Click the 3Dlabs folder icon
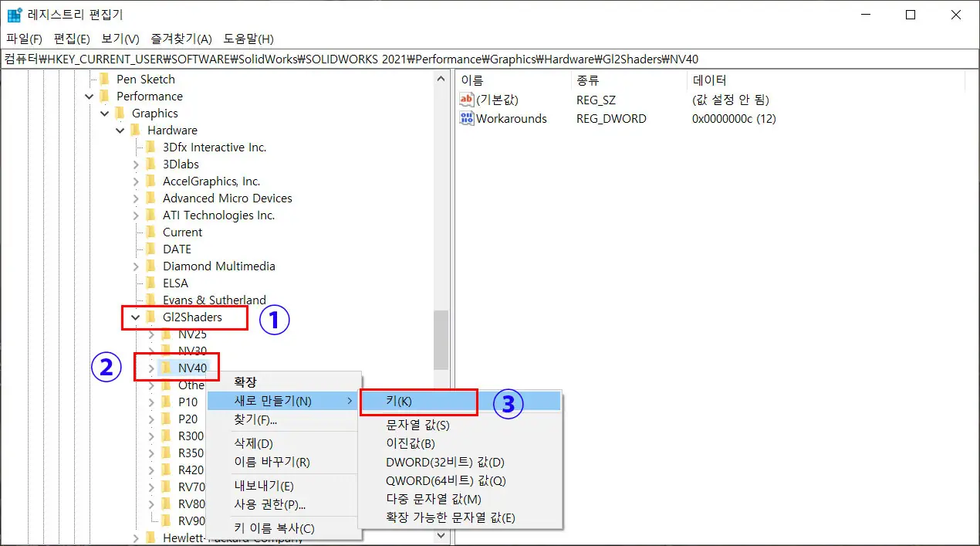The width and height of the screenshot is (980, 546). coord(150,164)
